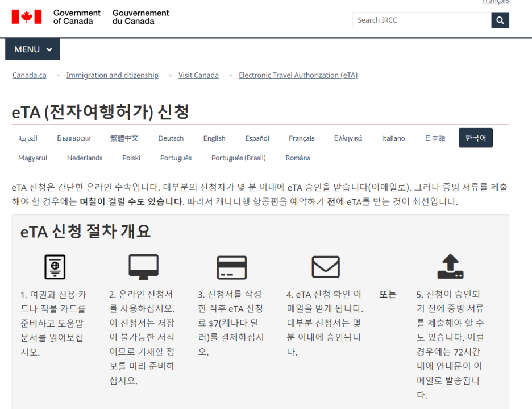The height and width of the screenshot is (409, 532).
Task: Click step 4 text eTA 신청 확인 이메일
Action: coord(325,323)
